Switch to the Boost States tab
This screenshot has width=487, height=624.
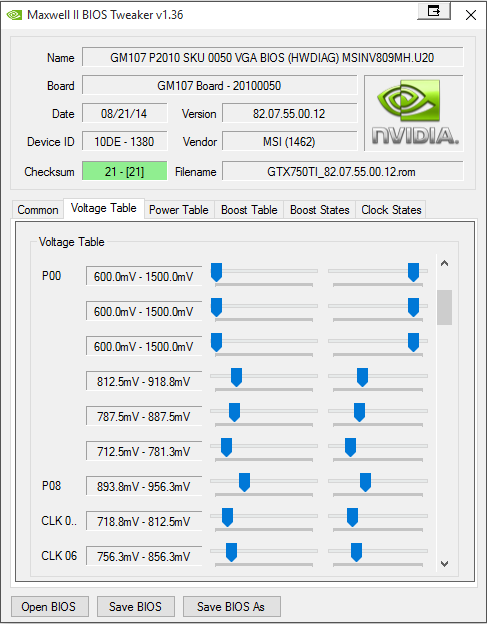click(319, 210)
